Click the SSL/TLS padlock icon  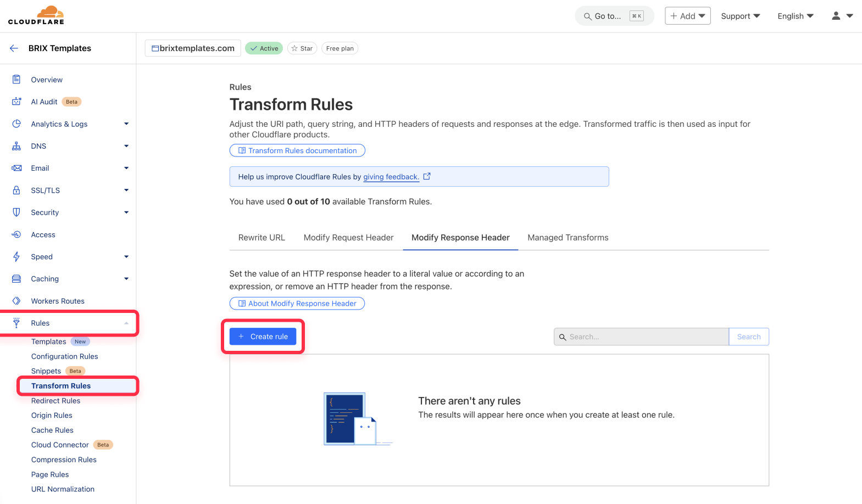click(16, 191)
